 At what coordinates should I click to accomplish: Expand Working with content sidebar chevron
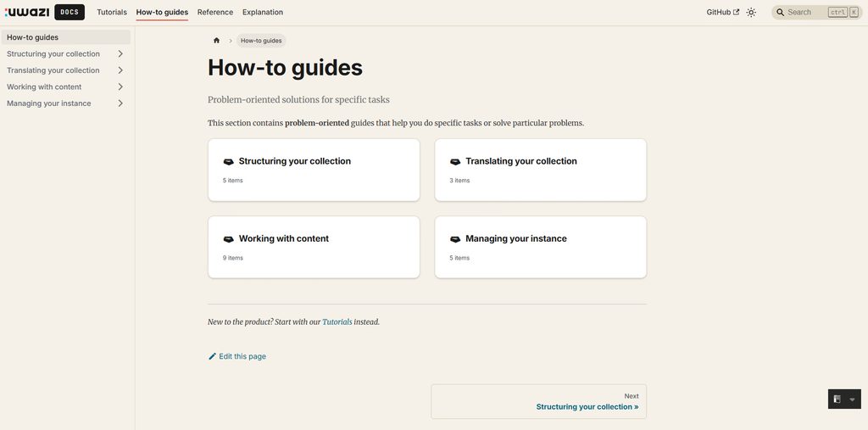click(120, 87)
